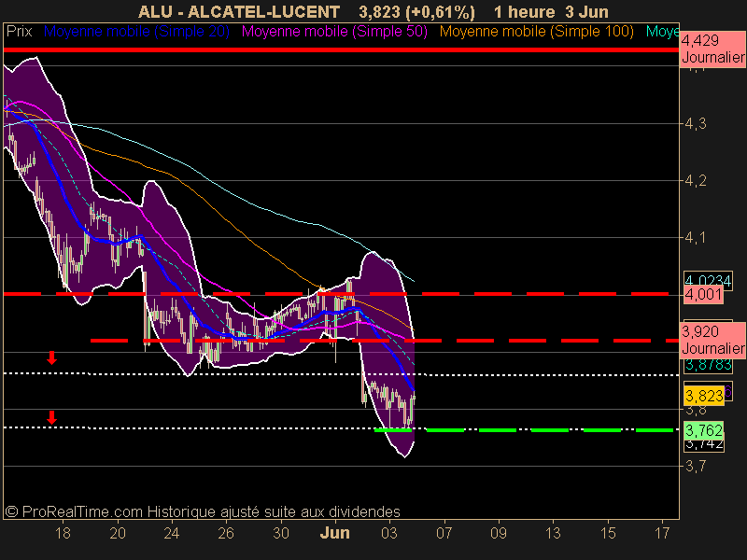
Task: Click the '24' date axis label
Action: [x=172, y=532]
